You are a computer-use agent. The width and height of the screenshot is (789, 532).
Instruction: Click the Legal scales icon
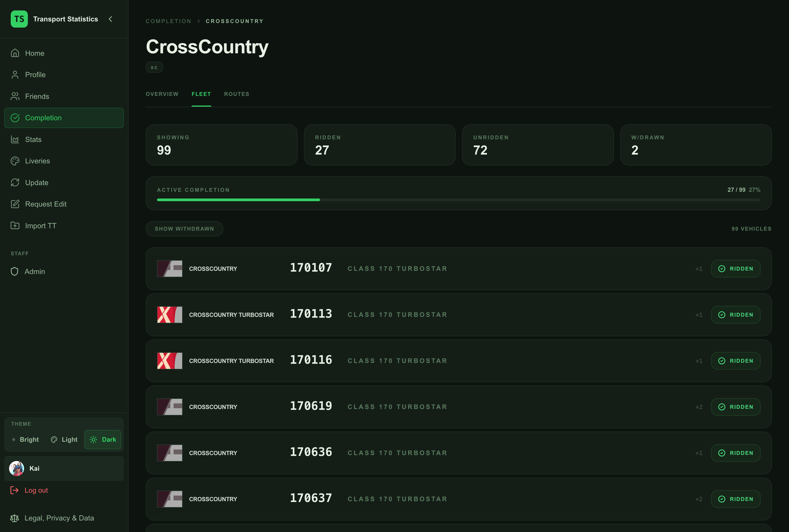click(x=14, y=518)
